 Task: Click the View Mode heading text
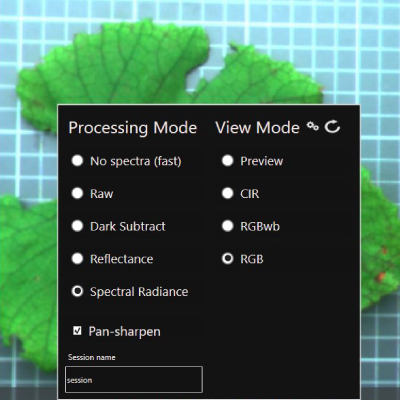257,128
